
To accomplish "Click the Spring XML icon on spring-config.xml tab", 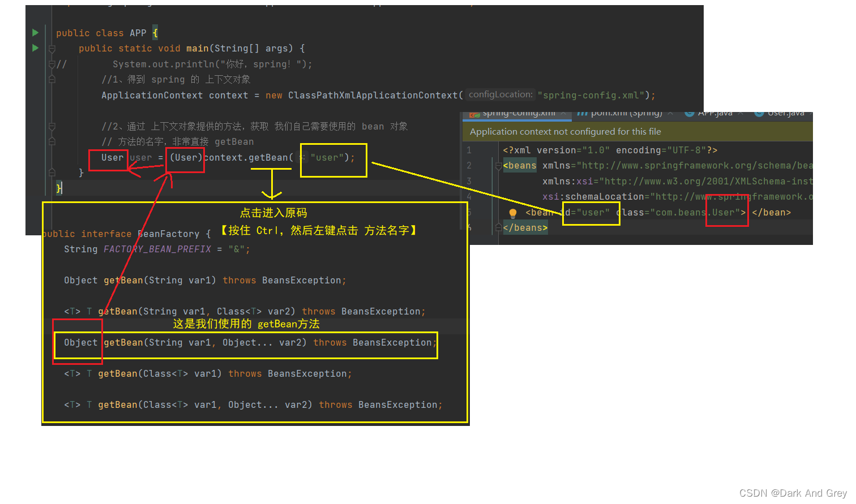I will (x=474, y=114).
